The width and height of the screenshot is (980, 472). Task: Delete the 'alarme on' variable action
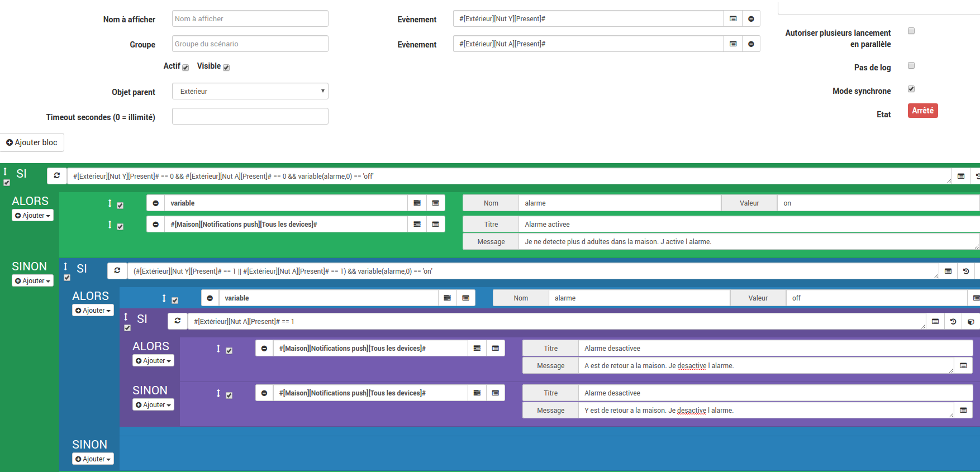[156, 203]
